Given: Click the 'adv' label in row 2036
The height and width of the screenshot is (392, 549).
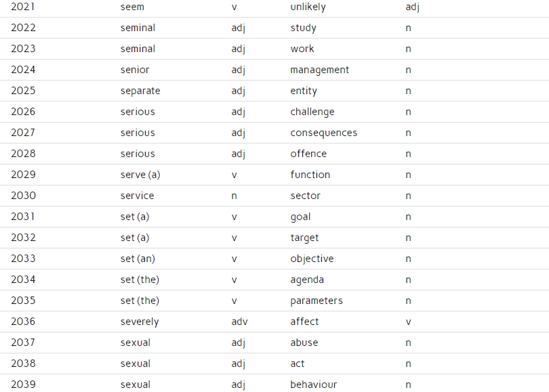Looking at the screenshot, I should click(239, 322).
